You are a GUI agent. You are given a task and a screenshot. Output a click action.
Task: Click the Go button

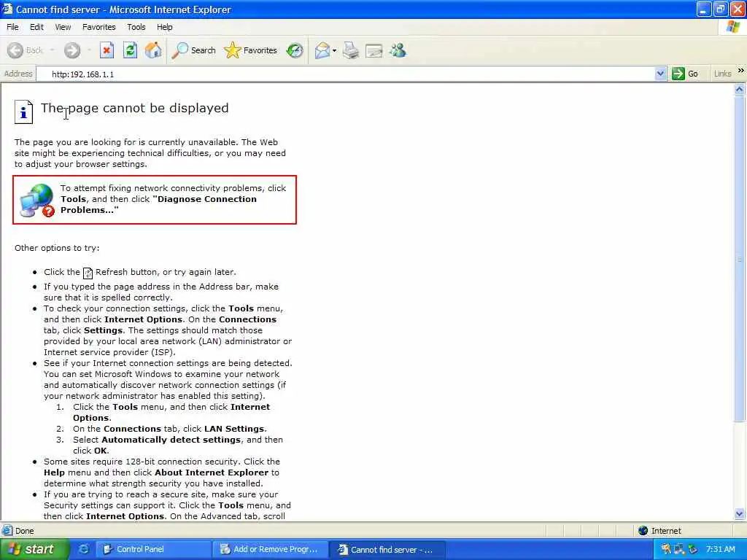click(x=684, y=74)
